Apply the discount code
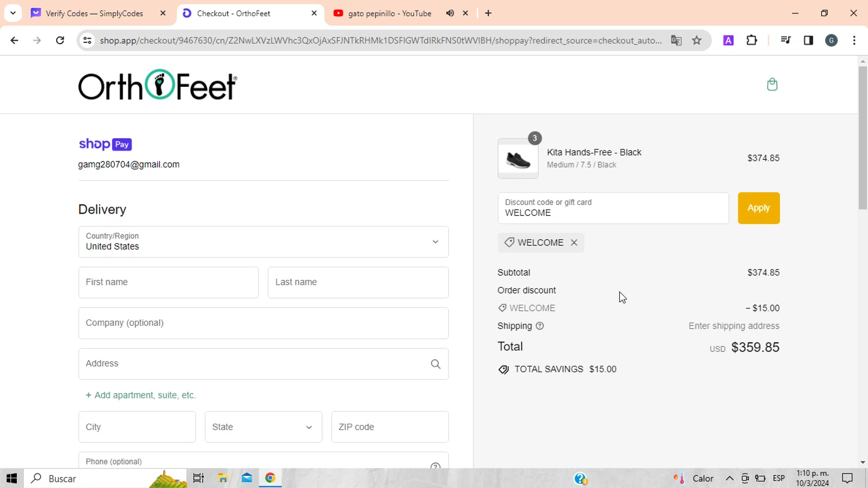Screen dimensions: 868x488 pos(759,208)
